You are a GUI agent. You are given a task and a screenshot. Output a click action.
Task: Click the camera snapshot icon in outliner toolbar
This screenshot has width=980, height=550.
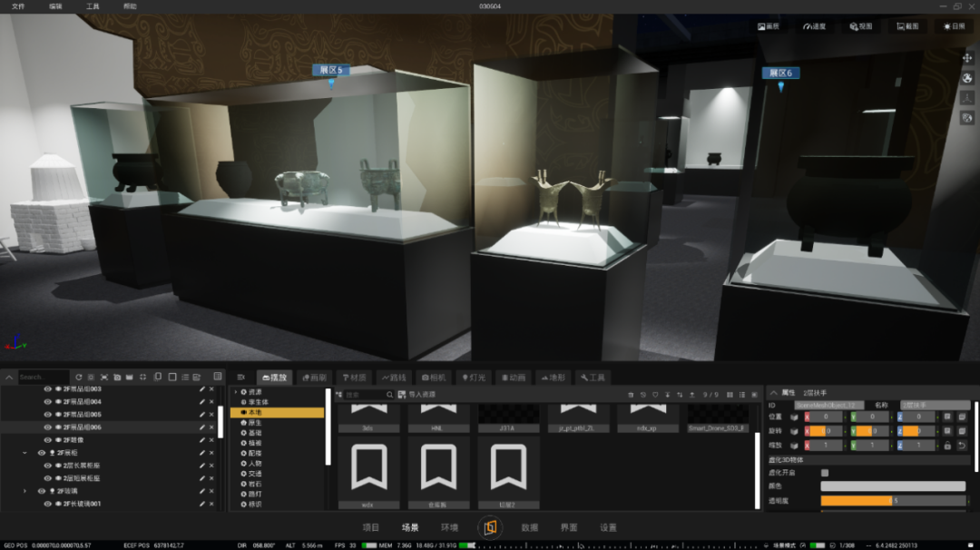click(117, 378)
